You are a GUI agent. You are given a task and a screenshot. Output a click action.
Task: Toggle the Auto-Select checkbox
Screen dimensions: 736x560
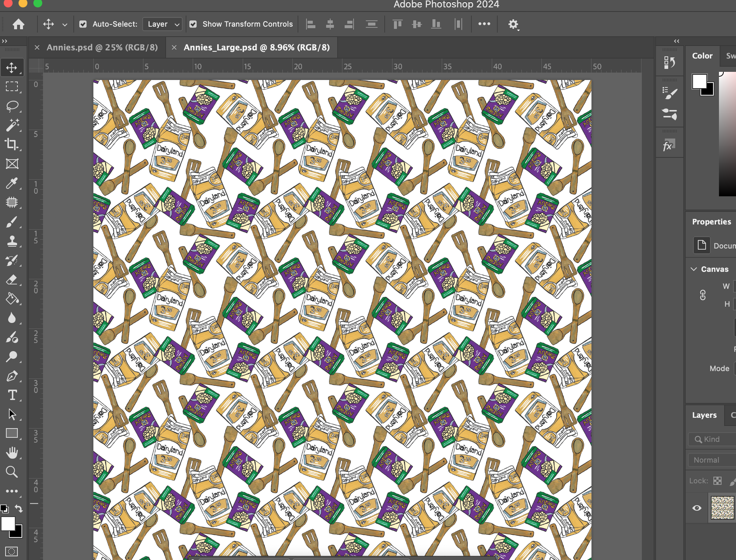click(x=83, y=24)
